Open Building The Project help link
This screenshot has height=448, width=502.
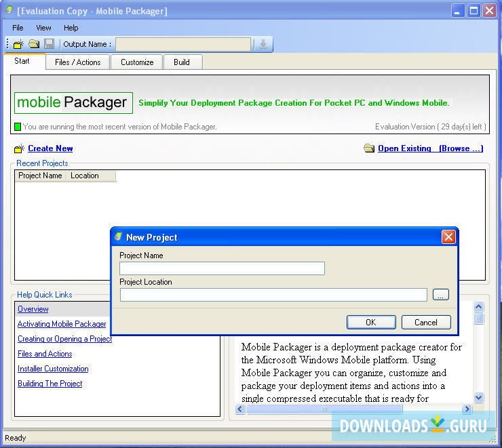pyautogui.click(x=50, y=384)
